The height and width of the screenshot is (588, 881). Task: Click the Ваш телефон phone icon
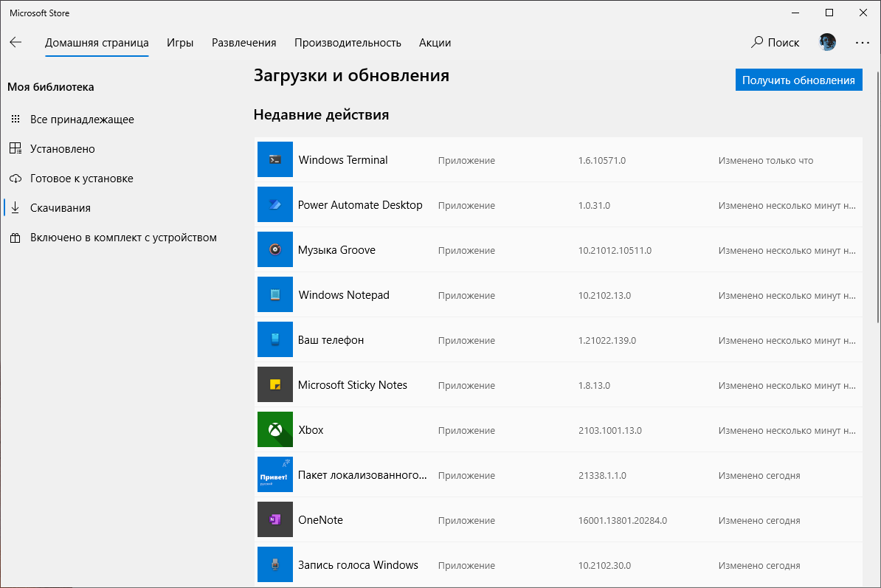274,339
